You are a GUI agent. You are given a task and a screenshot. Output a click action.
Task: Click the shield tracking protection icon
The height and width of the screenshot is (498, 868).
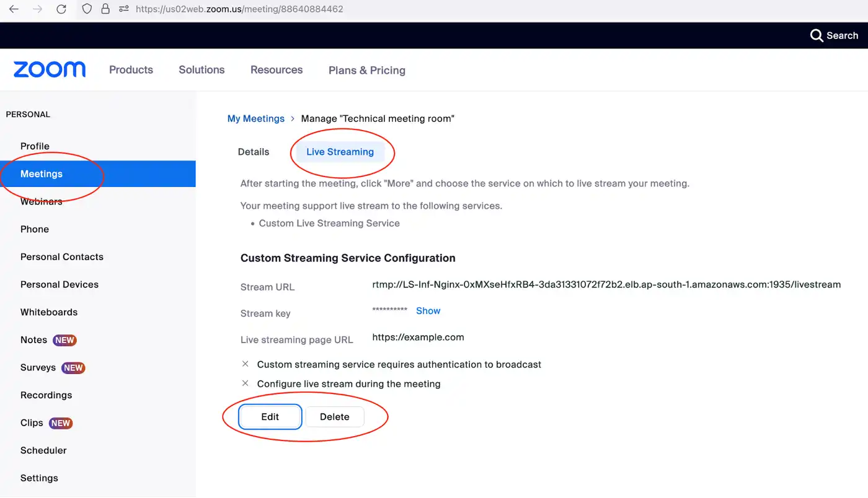(87, 9)
